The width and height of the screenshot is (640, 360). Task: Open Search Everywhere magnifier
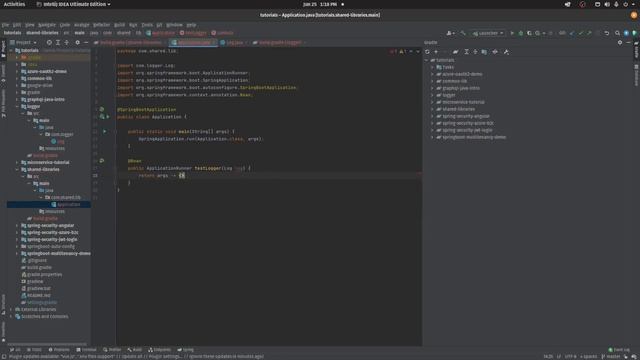[x=618, y=33]
